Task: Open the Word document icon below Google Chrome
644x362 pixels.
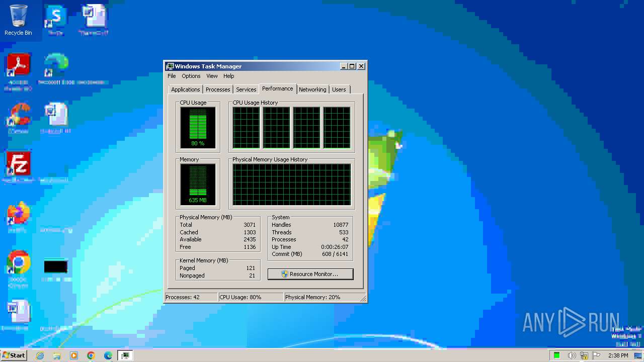Action: pos(18,316)
